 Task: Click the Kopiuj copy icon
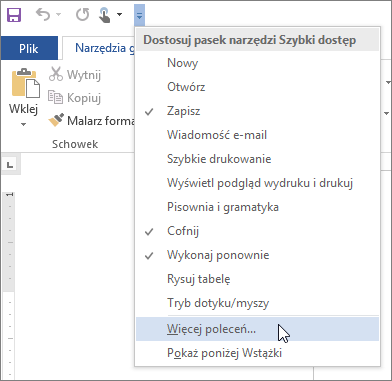click(x=55, y=97)
